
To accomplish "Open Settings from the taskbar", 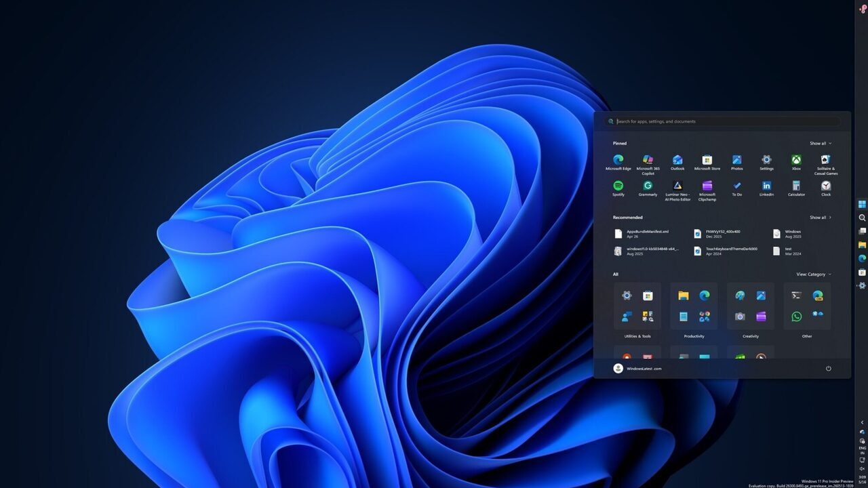I will pos(862,285).
